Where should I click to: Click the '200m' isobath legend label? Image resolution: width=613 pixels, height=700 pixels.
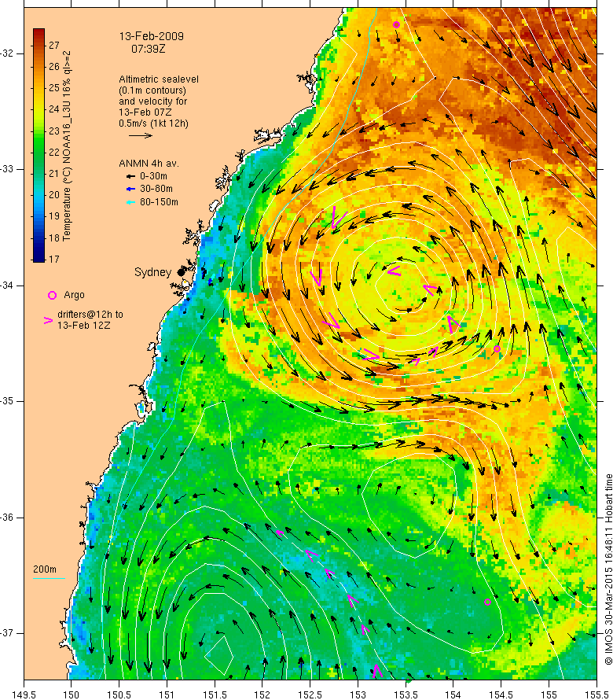coord(45,569)
